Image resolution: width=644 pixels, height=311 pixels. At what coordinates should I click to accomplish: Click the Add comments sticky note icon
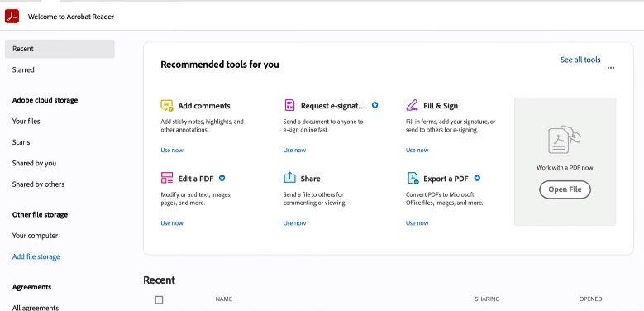coord(167,106)
